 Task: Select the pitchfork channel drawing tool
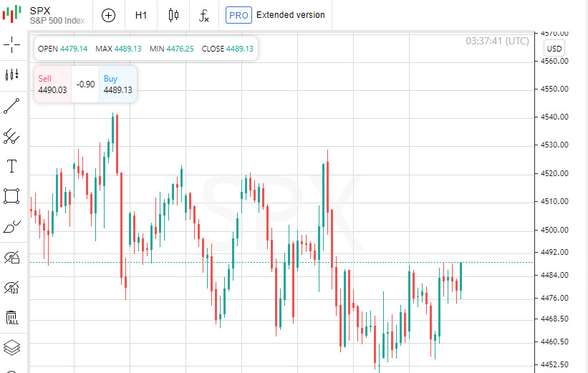pyautogui.click(x=12, y=136)
